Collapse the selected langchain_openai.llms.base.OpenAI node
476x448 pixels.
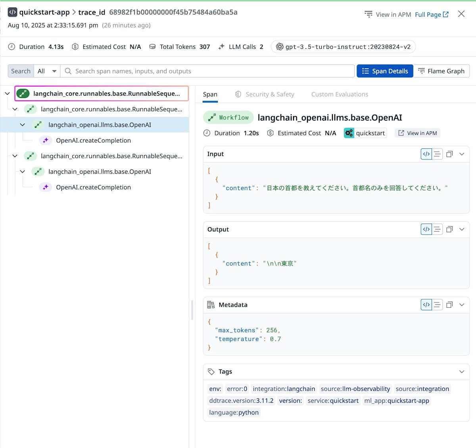point(23,124)
